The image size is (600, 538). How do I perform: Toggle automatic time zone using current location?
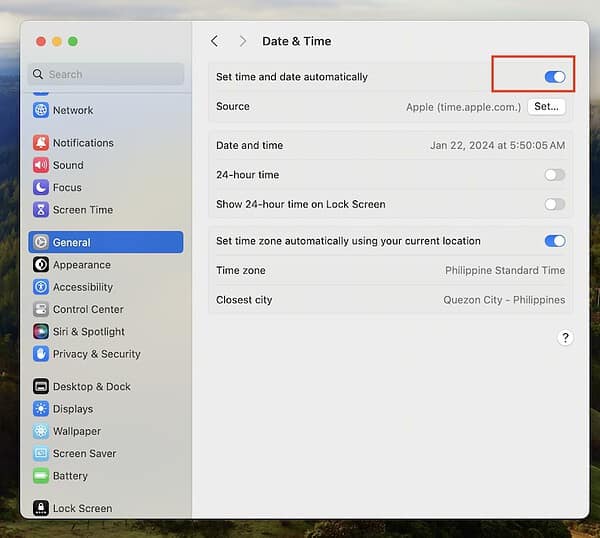pyautogui.click(x=554, y=241)
